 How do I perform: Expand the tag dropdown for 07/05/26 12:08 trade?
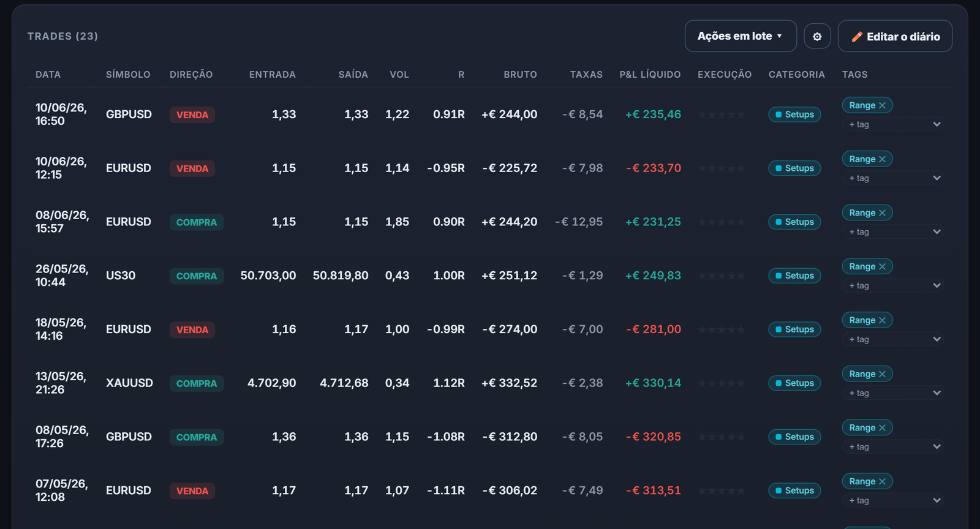tap(893, 500)
